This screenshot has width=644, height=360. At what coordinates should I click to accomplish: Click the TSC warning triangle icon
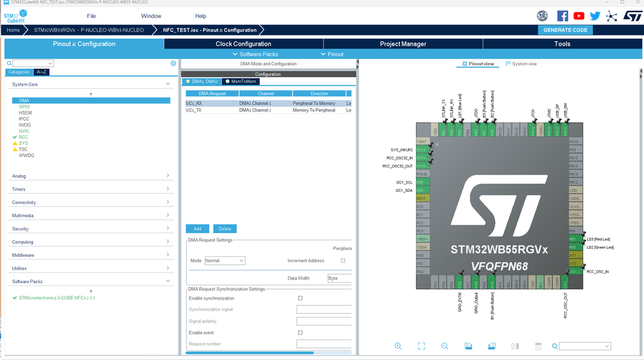(x=15, y=149)
